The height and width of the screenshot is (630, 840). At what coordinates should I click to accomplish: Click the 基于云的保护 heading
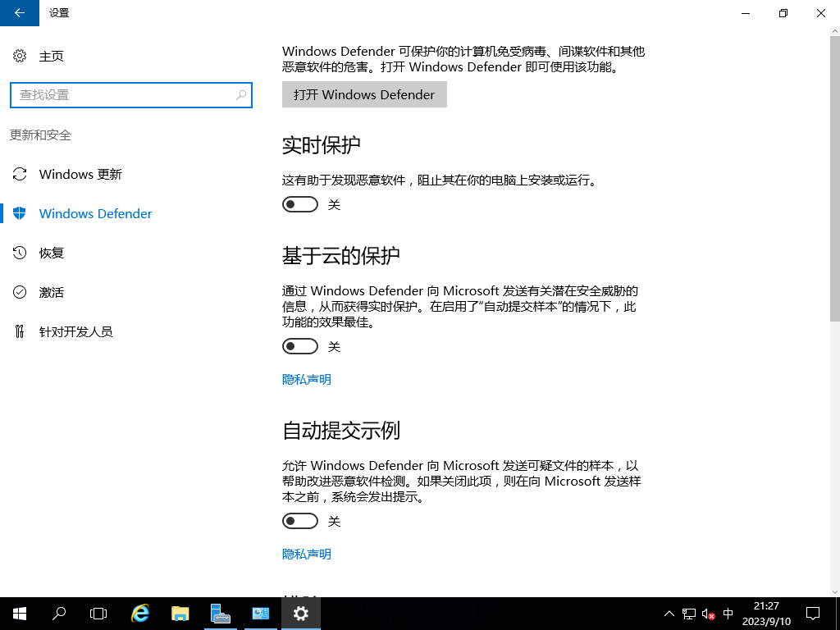coord(340,256)
